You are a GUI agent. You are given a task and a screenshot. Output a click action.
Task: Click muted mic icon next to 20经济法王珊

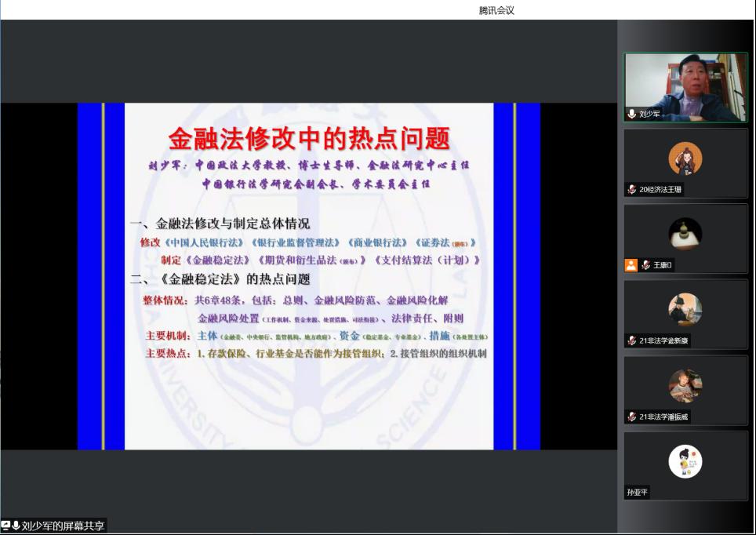631,190
